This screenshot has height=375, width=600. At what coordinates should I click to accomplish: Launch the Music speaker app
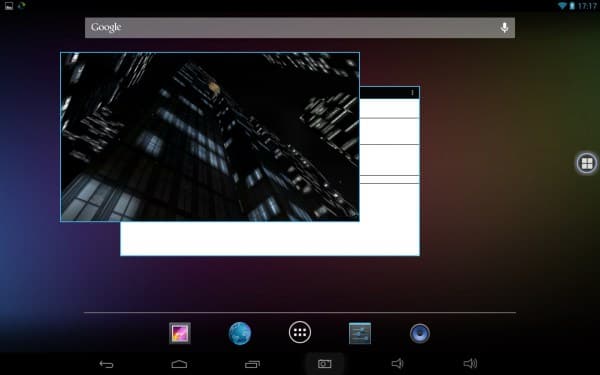(x=420, y=333)
